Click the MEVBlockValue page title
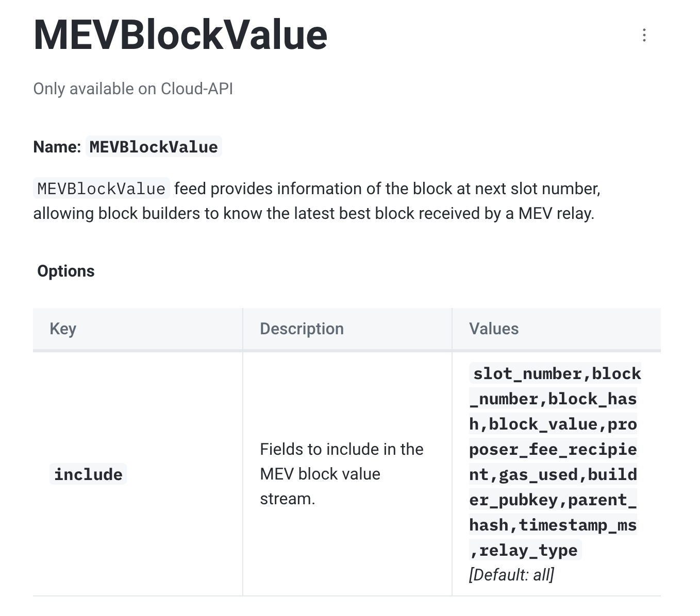This screenshot has height=616, width=700. (180, 35)
